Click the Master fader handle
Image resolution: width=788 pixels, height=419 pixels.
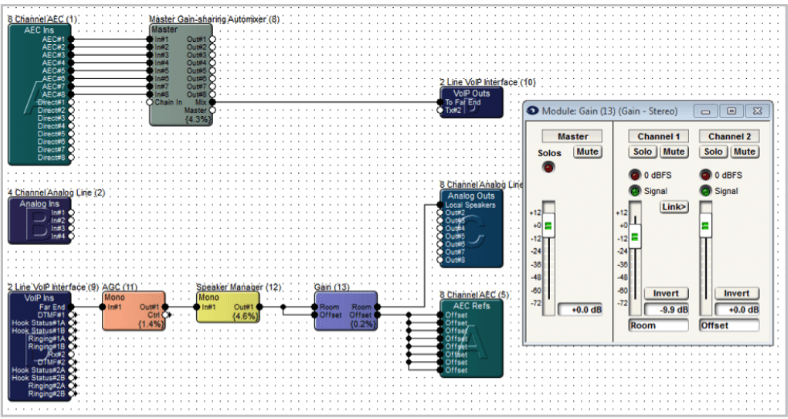548,226
